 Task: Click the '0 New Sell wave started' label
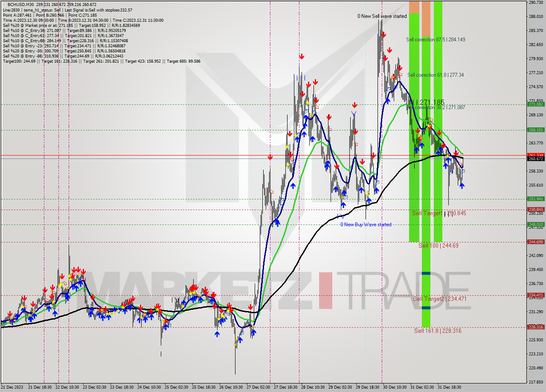[x=382, y=16]
